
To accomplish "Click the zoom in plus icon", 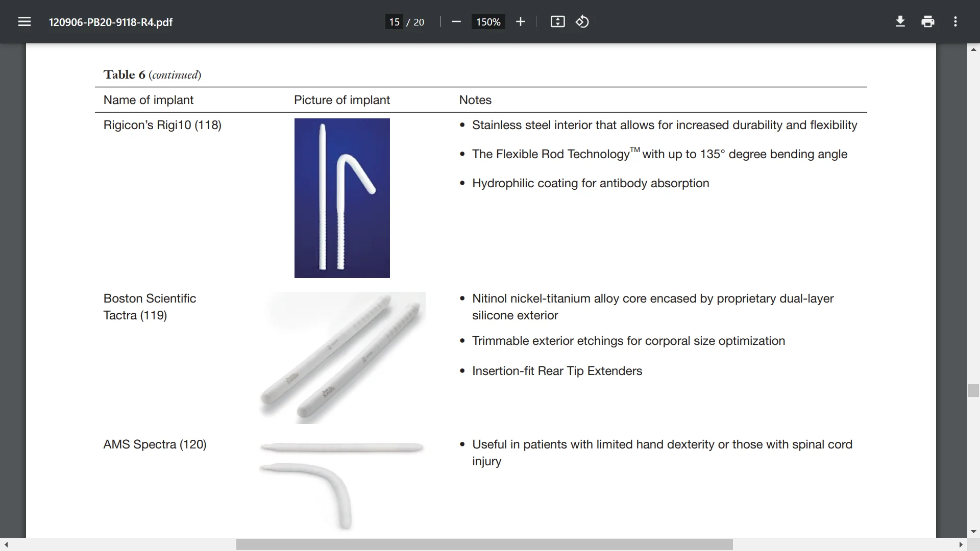I will (520, 22).
